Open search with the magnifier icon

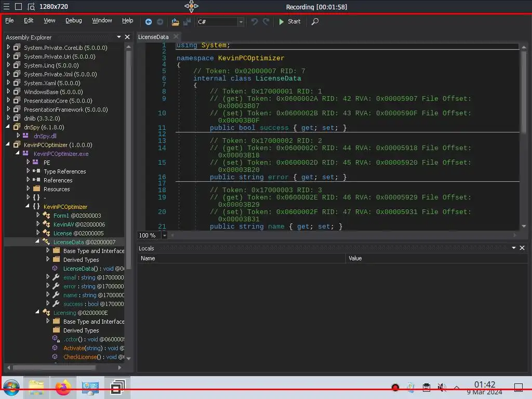tap(315, 22)
